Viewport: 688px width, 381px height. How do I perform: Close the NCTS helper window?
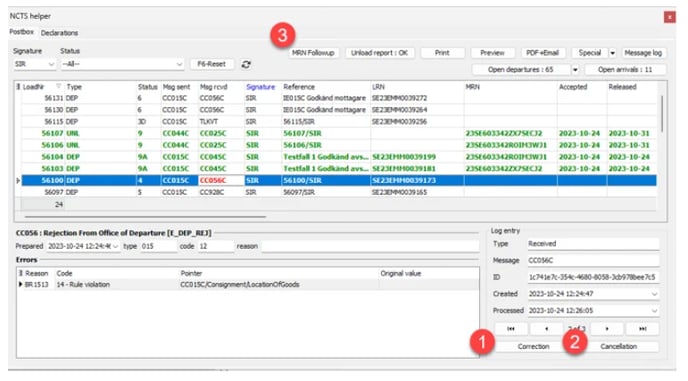[x=670, y=17]
